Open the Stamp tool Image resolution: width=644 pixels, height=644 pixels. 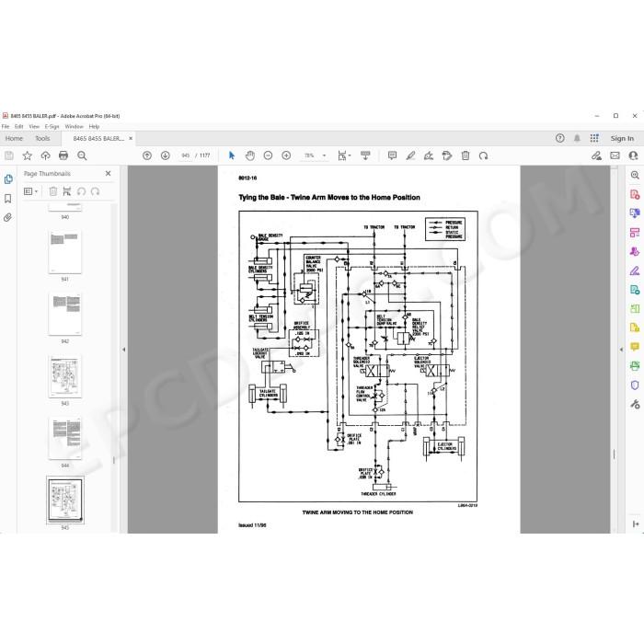(x=447, y=155)
